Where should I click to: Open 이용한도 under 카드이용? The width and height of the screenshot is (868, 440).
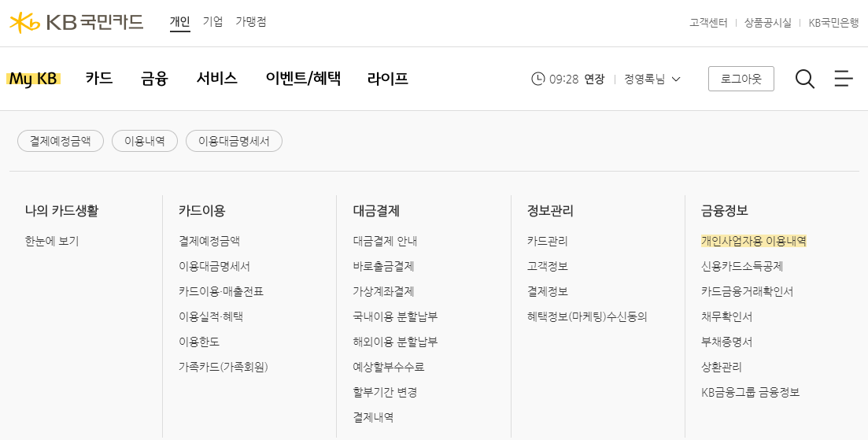pos(199,342)
